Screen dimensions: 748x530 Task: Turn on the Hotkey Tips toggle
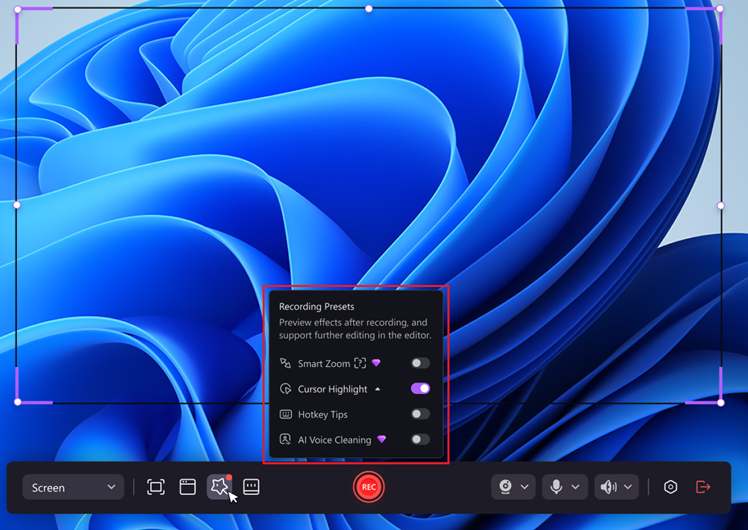tap(420, 414)
